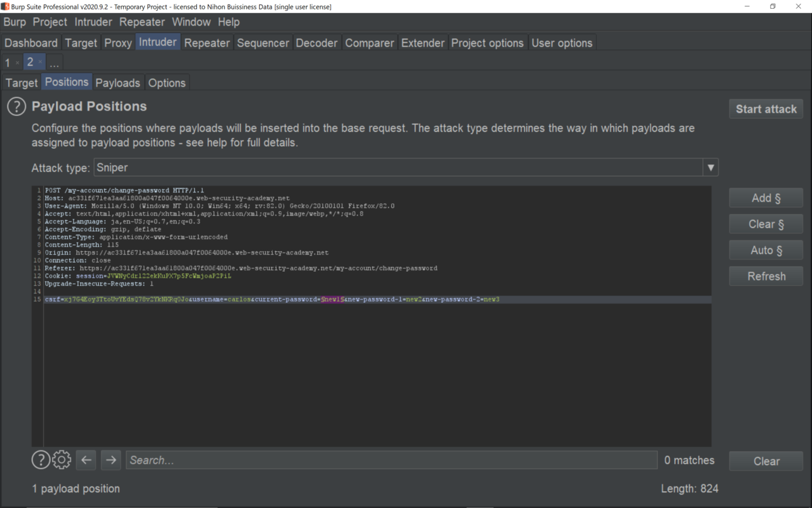812x508 pixels.
Task: Open the Intruder Target sub-tab
Action: 22,83
